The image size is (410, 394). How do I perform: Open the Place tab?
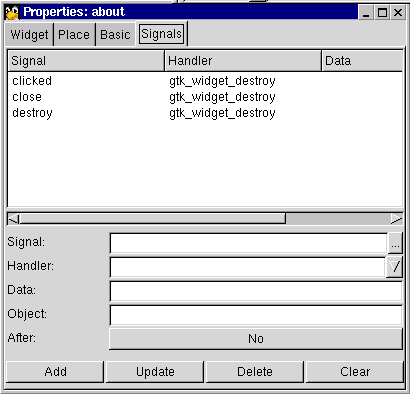click(x=74, y=35)
